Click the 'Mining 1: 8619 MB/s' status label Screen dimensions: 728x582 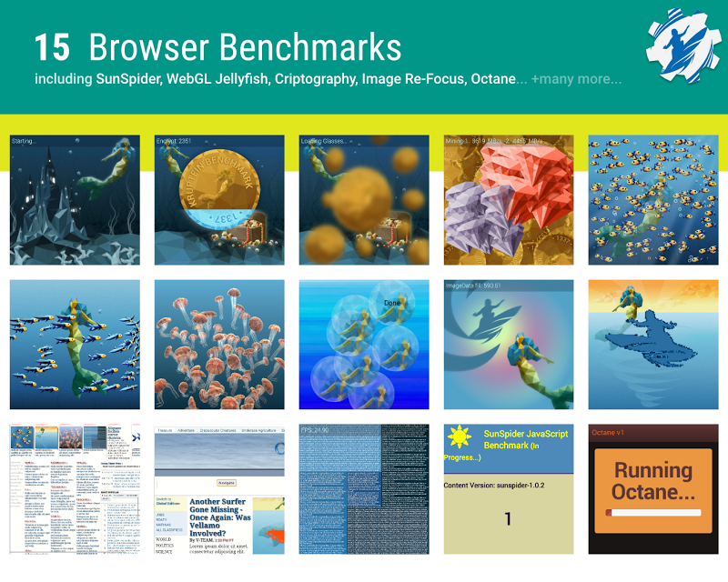click(494, 141)
